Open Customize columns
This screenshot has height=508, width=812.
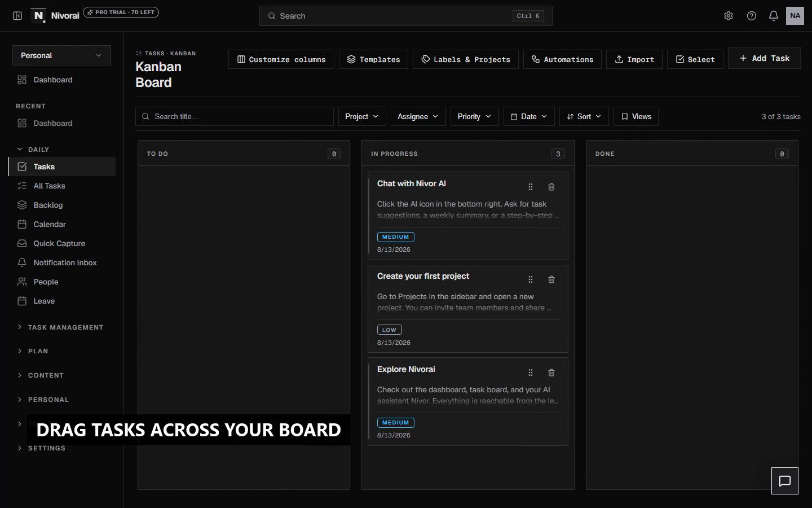click(x=281, y=59)
